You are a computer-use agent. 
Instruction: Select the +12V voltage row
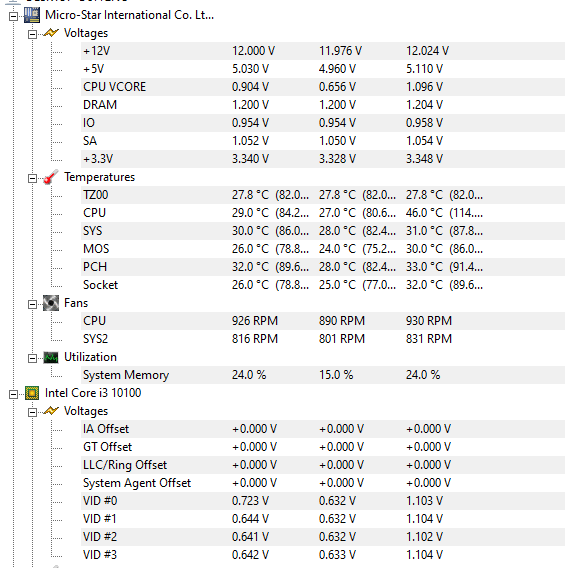323,51
